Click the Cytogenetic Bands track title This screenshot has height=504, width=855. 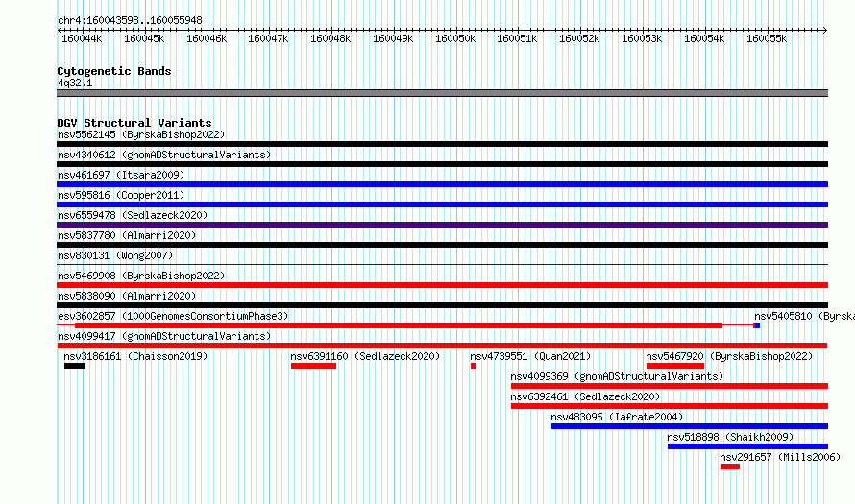click(114, 71)
